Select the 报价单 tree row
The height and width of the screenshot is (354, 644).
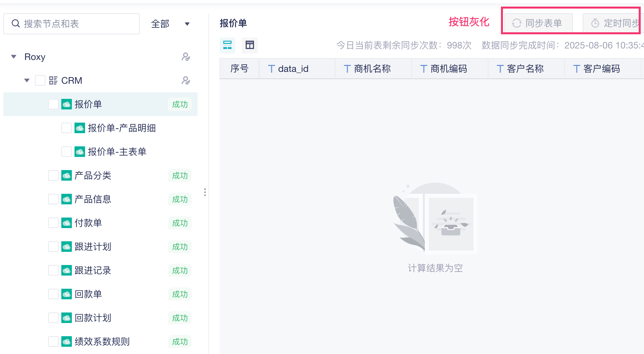[x=101, y=104]
